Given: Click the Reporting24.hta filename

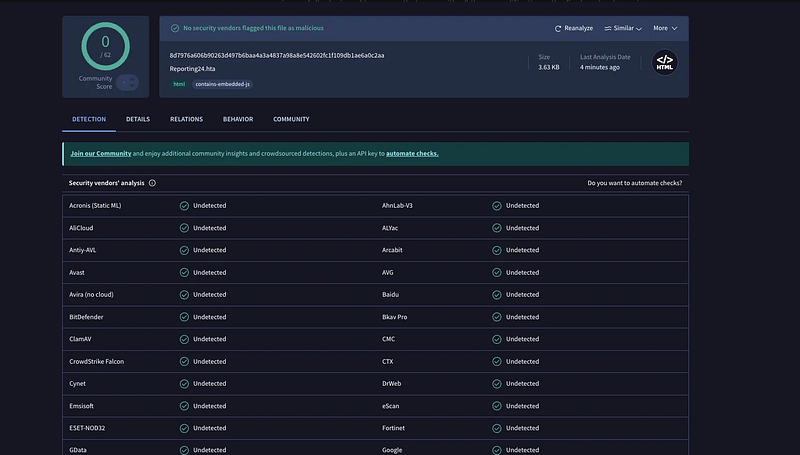Looking at the screenshot, I should click(192, 68).
